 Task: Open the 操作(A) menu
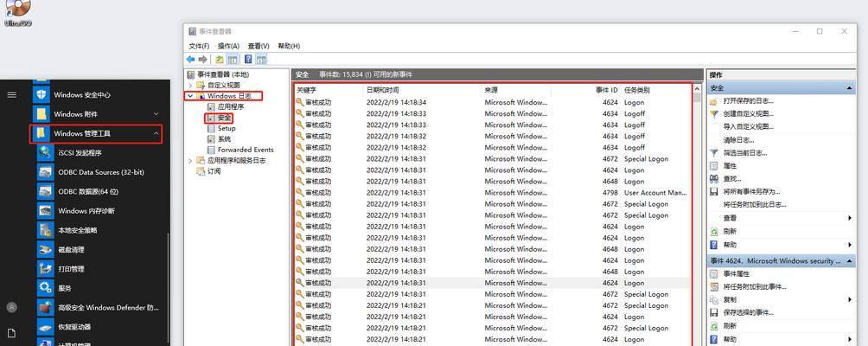click(x=228, y=46)
